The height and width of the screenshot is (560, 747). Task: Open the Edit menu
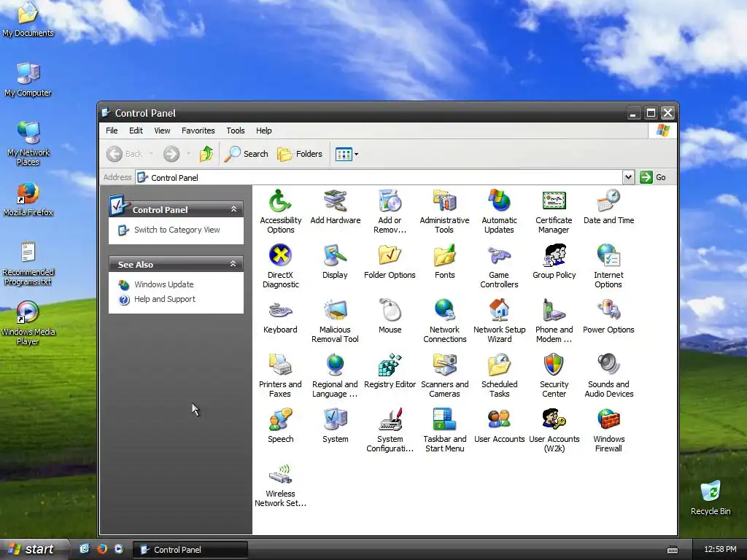point(136,131)
